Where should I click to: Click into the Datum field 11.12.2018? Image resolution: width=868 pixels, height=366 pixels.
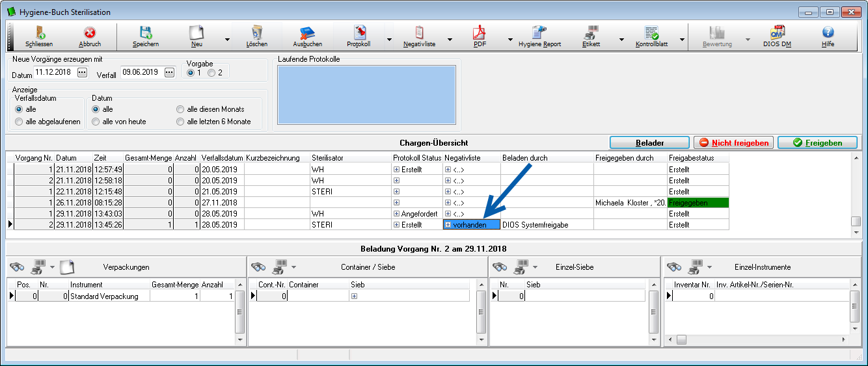point(55,73)
